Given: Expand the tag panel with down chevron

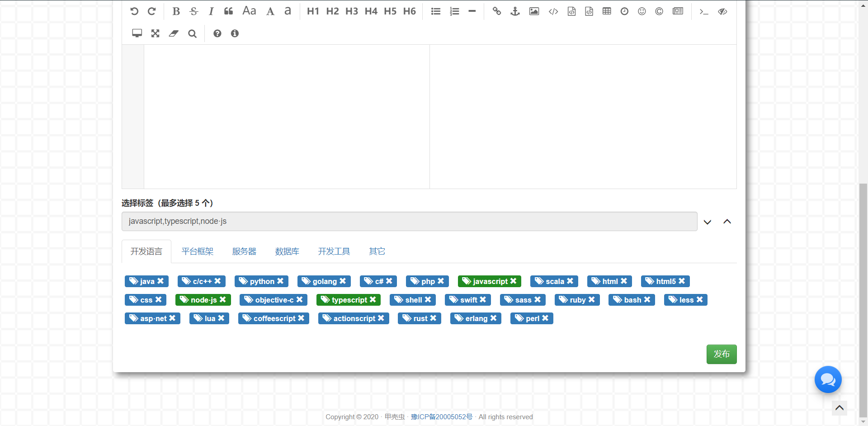Looking at the screenshot, I should click(x=708, y=222).
